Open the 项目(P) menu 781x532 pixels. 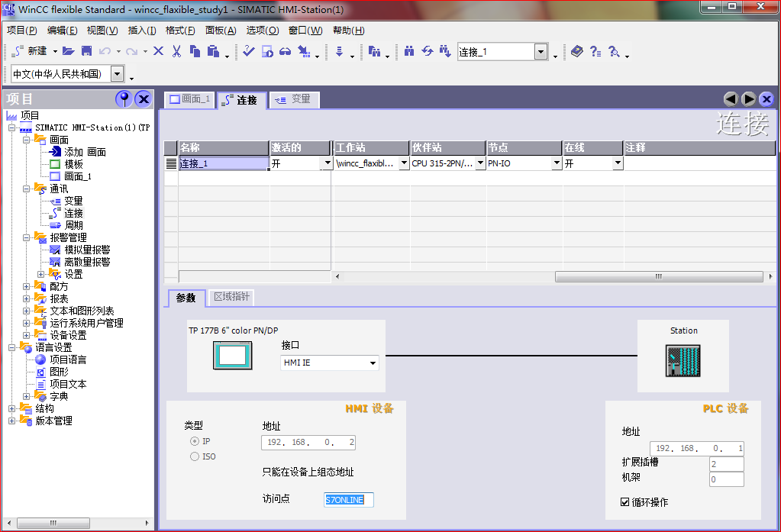coord(22,31)
